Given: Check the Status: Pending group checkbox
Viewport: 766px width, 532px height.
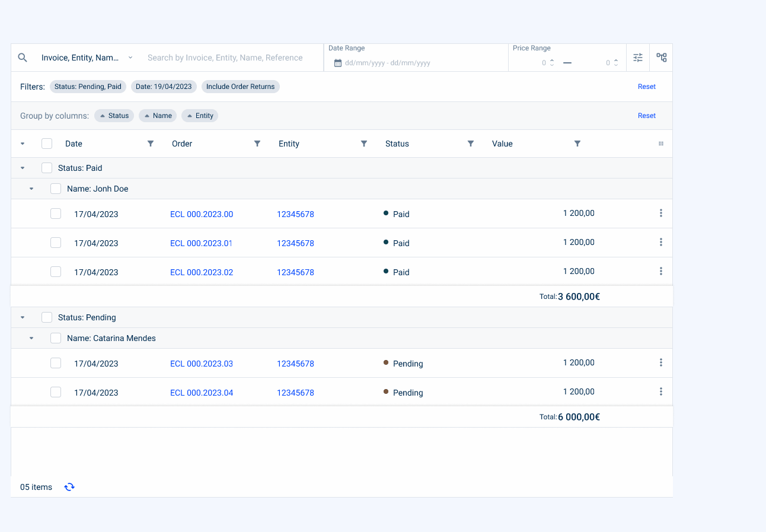Looking at the screenshot, I should coord(47,317).
